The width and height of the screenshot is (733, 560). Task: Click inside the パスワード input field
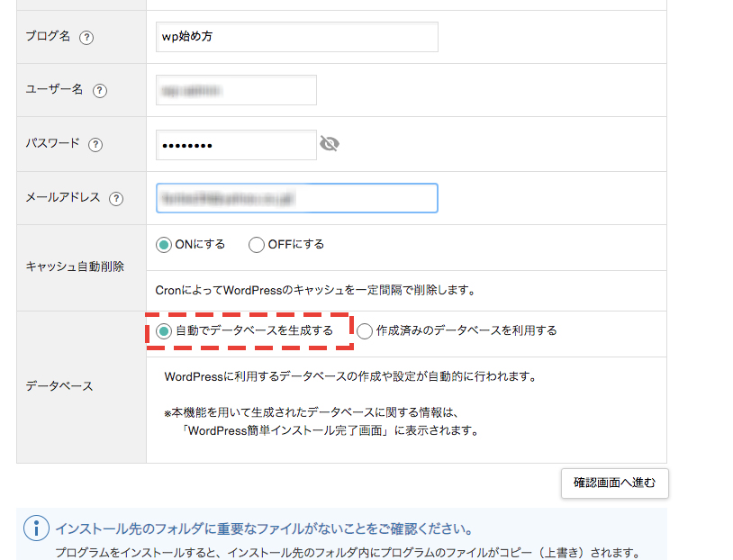click(x=236, y=144)
